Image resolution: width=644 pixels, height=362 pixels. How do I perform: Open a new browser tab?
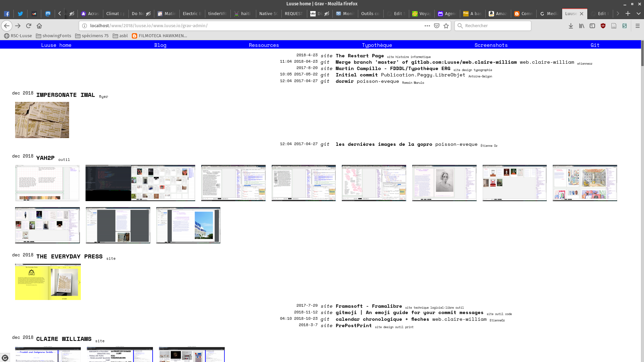tap(628, 14)
